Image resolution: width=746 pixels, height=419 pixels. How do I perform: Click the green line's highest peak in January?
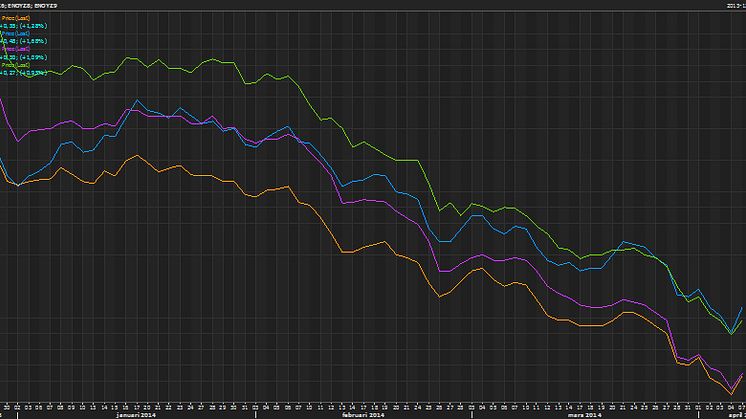tap(128, 58)
